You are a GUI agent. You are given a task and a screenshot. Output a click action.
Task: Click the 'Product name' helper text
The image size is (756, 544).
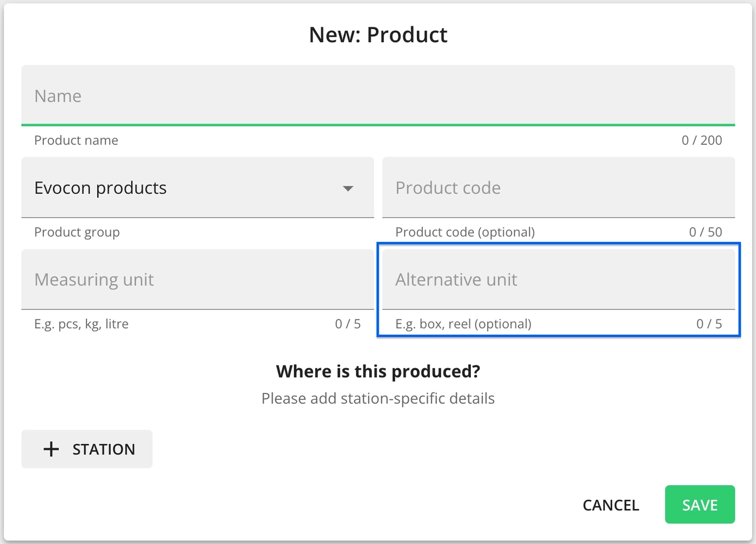76,140
